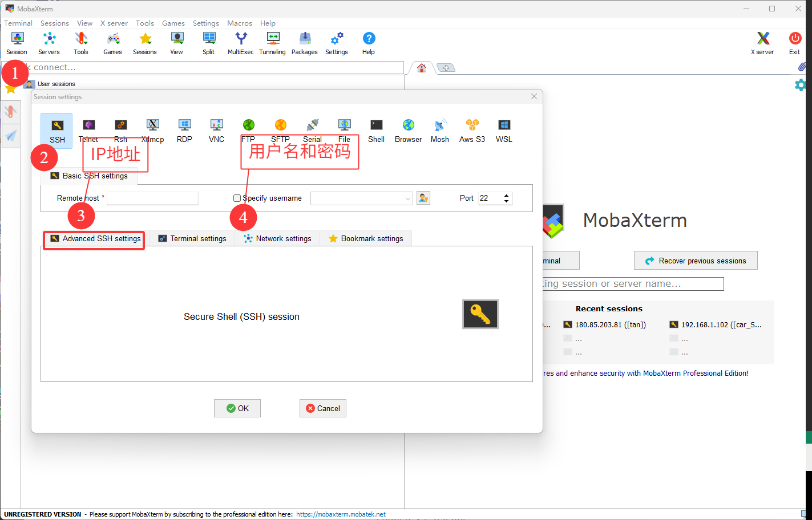Cancel the Session settings dialog
Screen dimensions: 812x520
(x=323, y=408)
